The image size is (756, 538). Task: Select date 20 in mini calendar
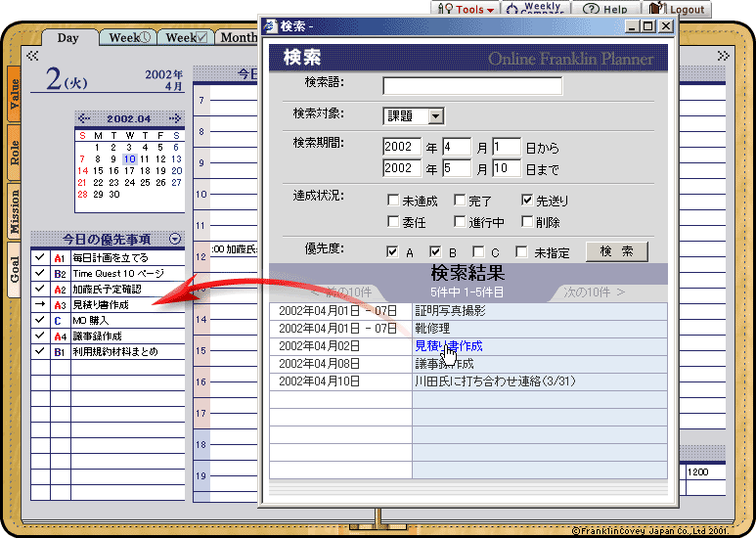(176, 170)
